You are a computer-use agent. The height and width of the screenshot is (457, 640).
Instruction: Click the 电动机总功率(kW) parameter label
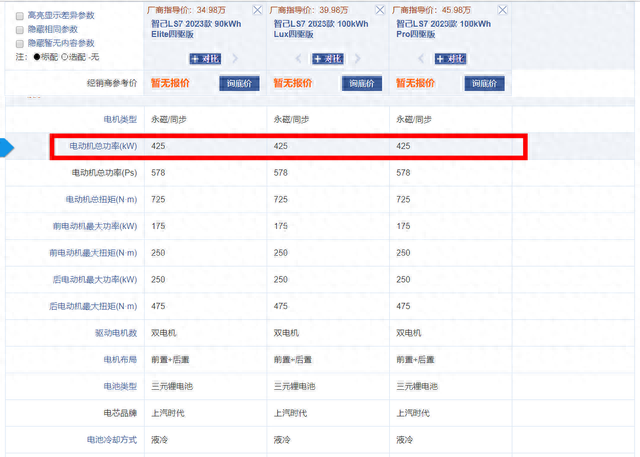tap(103, 146)
